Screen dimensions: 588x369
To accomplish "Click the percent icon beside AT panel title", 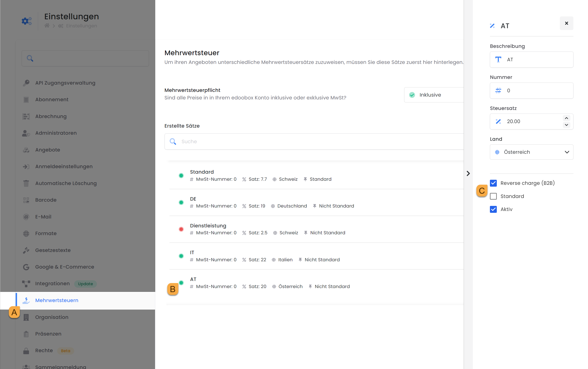I will (492, 26).
